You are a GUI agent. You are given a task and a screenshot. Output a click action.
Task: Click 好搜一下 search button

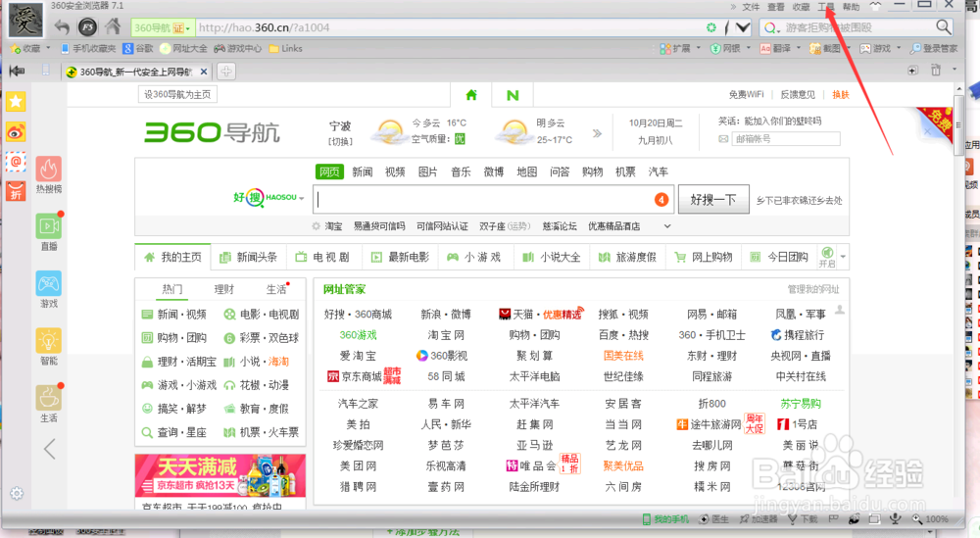pyautogui.click(x=713, y=199)
